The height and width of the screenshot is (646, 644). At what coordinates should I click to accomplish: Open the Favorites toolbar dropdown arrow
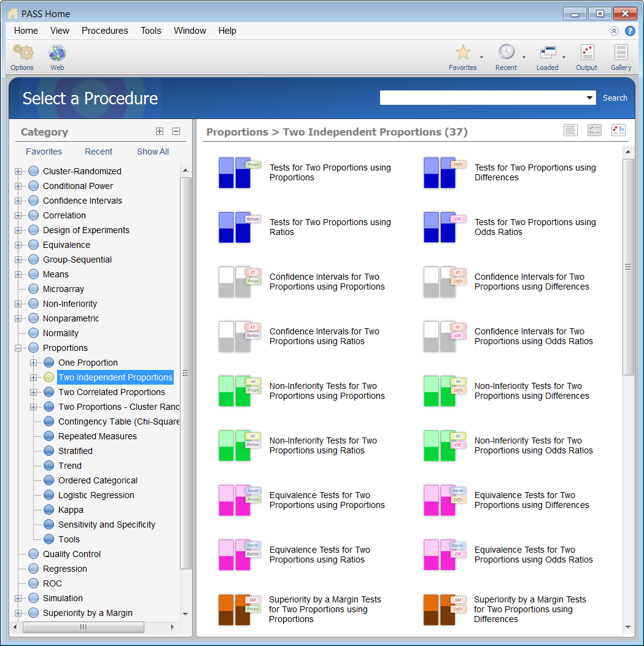(481, 57)
